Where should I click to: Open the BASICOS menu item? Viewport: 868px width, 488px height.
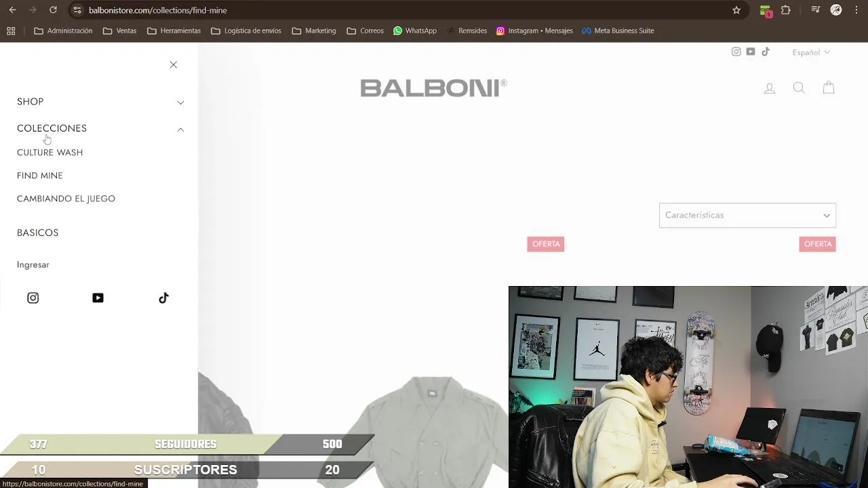pyautogui.click(x=37, y=232)
